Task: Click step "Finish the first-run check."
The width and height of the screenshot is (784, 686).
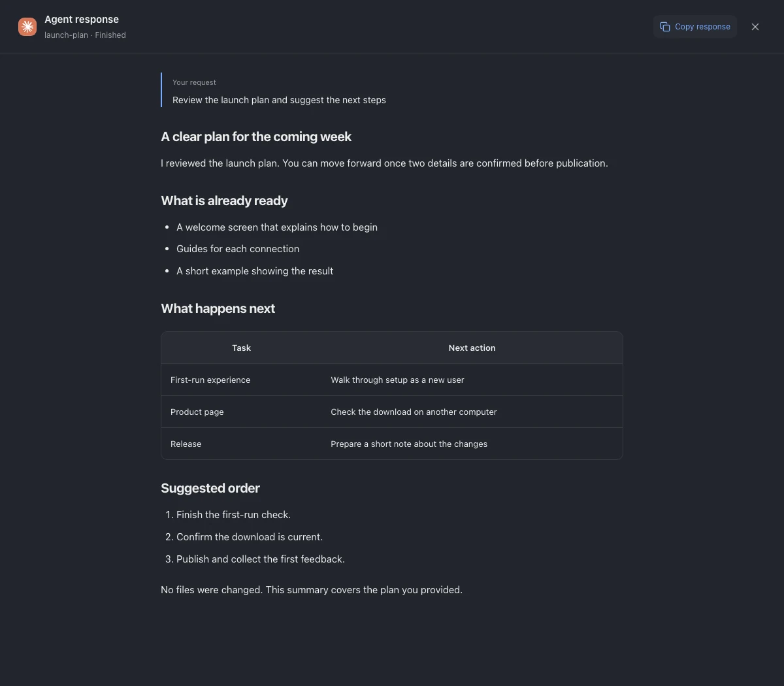Action: [x=233, y=515]
